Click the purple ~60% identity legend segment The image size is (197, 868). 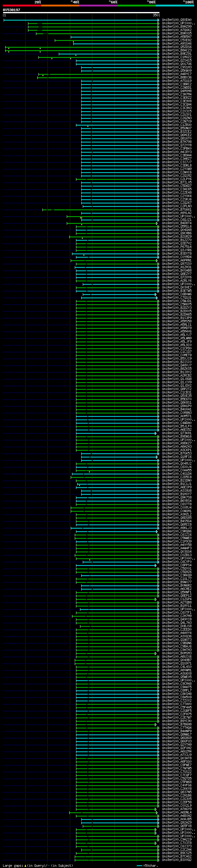(98, 6)
